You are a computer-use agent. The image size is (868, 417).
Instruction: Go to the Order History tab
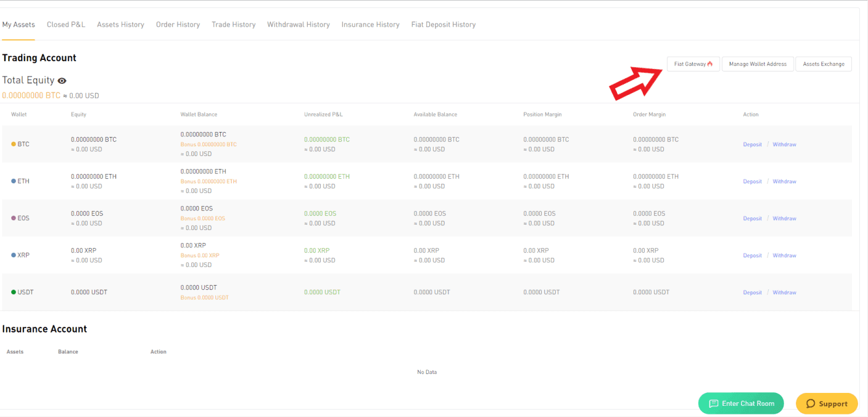(178, 25)
